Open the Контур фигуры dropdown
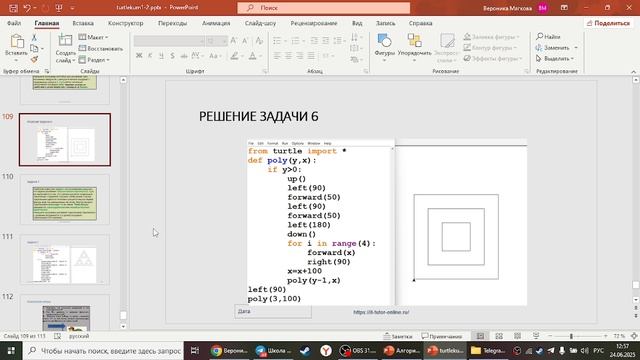 coord(490,48)
